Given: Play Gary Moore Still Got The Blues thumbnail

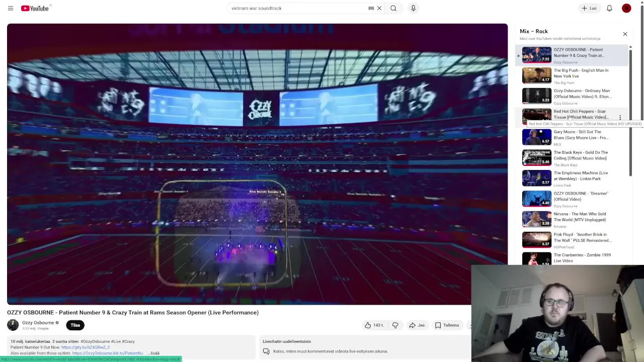Looking at the screenshot, I should click(x=536, y=137).
